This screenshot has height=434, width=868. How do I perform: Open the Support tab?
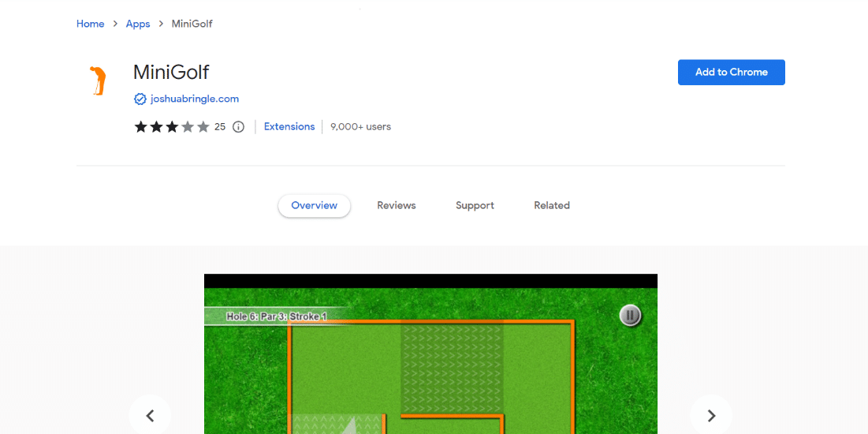(x=475, y=206)
